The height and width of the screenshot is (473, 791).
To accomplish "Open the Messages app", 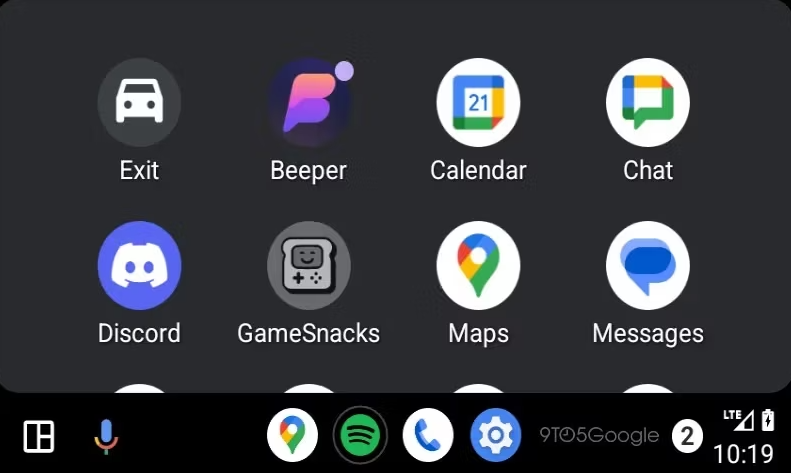I will [x=648, y=265].
